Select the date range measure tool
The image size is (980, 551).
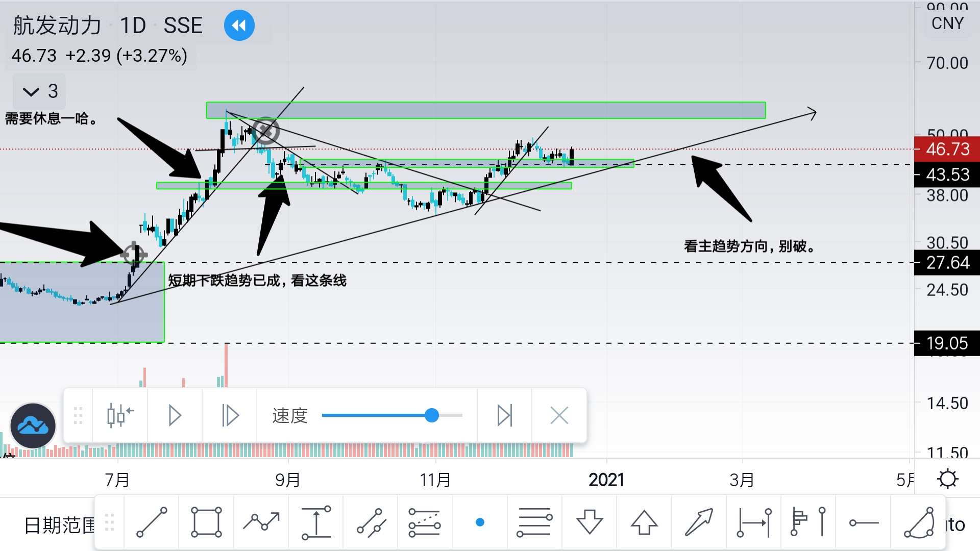point(754,522)
